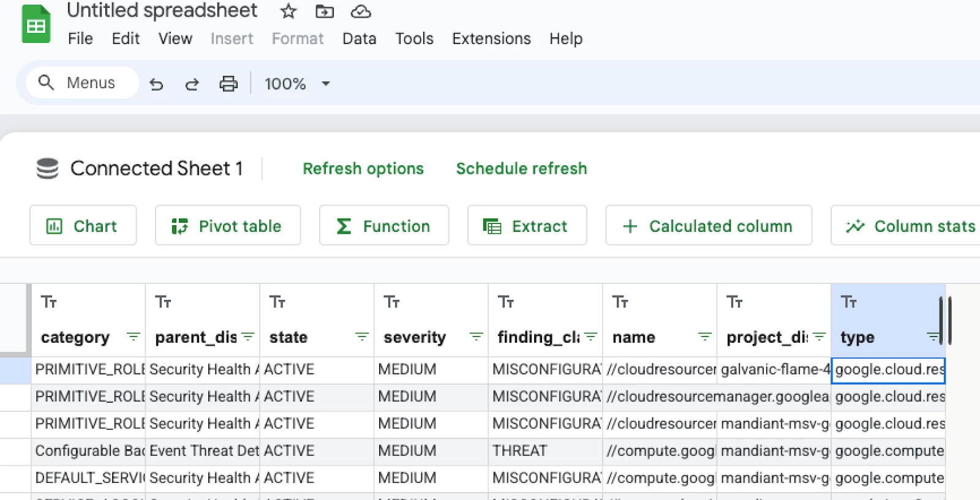Select the Configurable Ba cell
The width and height of the screenshot is (980, 500).
[88, 451]
